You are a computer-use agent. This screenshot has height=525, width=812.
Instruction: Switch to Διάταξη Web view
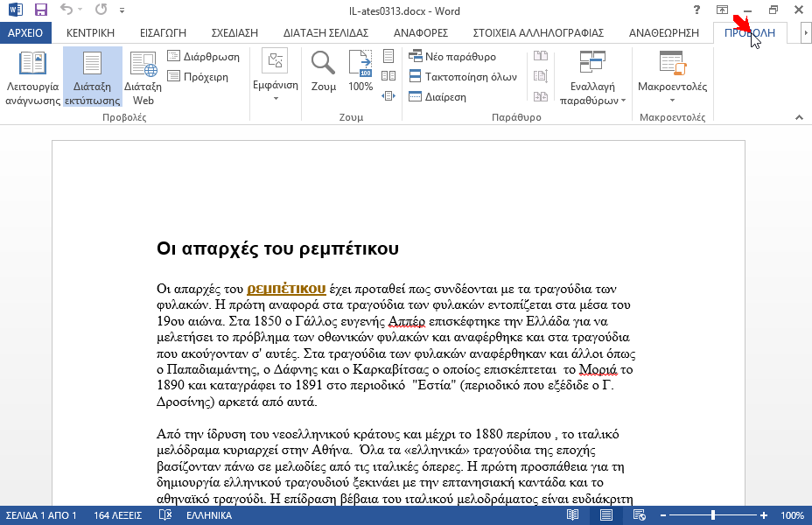(x=143, y=77)
